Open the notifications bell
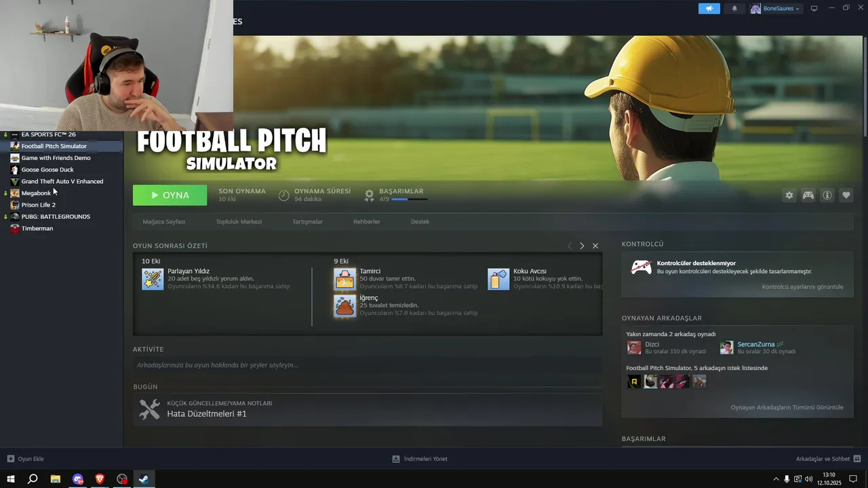This screenshot has height=488, width=868. coord(734,9)
